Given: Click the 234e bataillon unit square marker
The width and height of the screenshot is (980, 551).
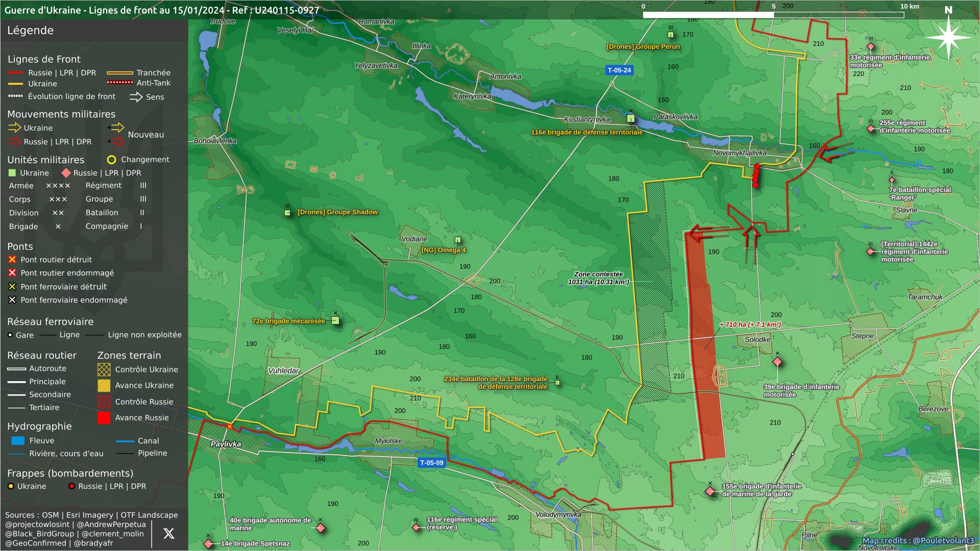Looking at the screenshot, I should pyautogui.click(x=557, y=382).
